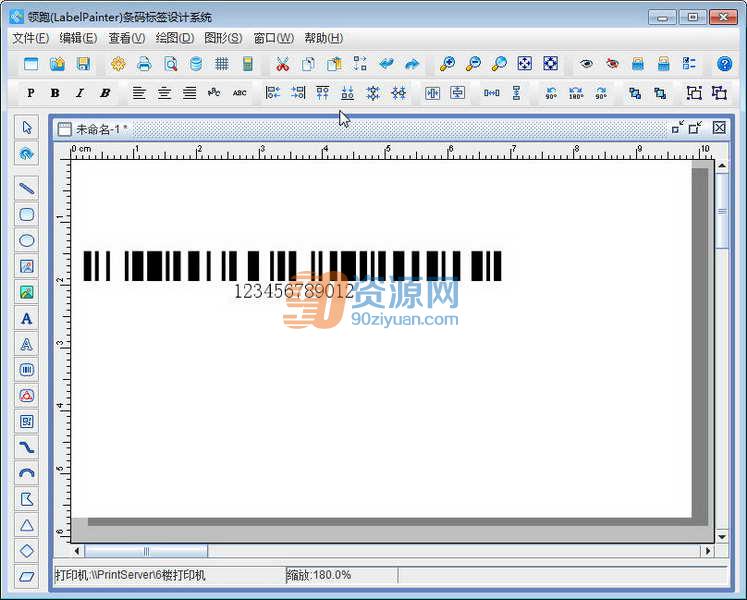Open the 文件(F) menu
This screenshot has width=747, height=600.
pos(30,38)
